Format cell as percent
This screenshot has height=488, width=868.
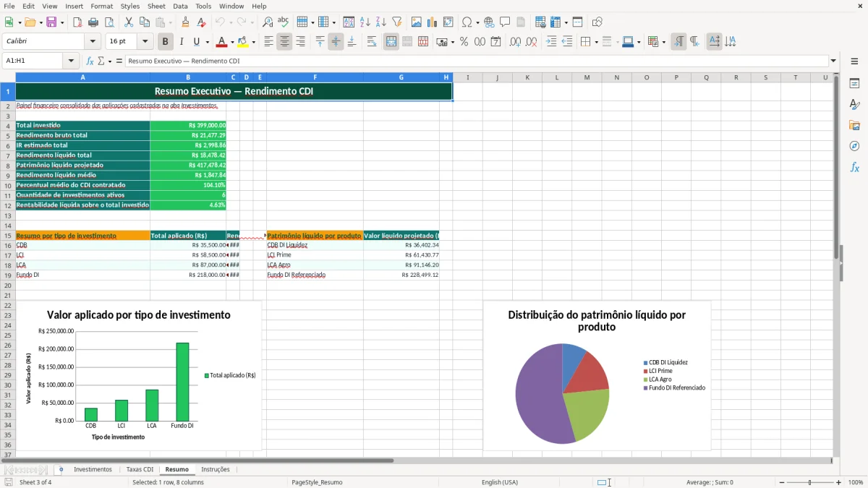point(464,42)
